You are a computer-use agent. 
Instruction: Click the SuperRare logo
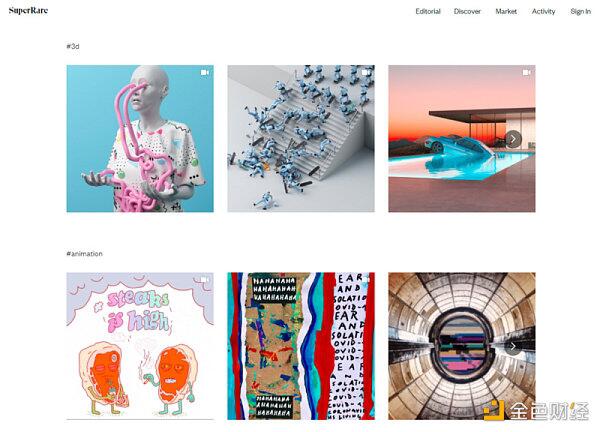28,11
